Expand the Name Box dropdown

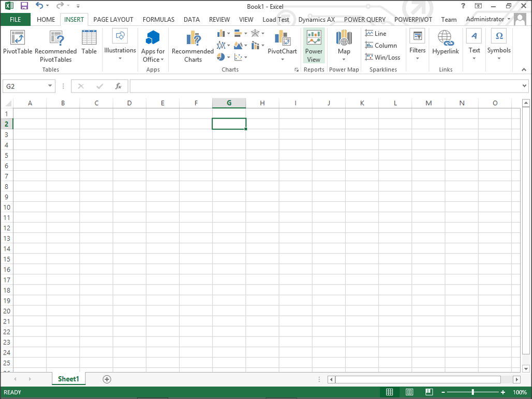click(x=50, y=86)
